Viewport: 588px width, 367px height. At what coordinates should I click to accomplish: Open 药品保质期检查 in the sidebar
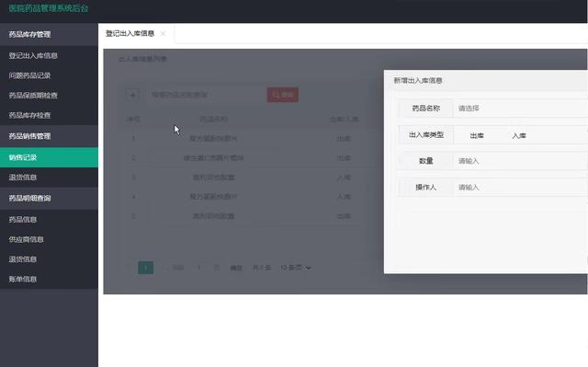49,96
